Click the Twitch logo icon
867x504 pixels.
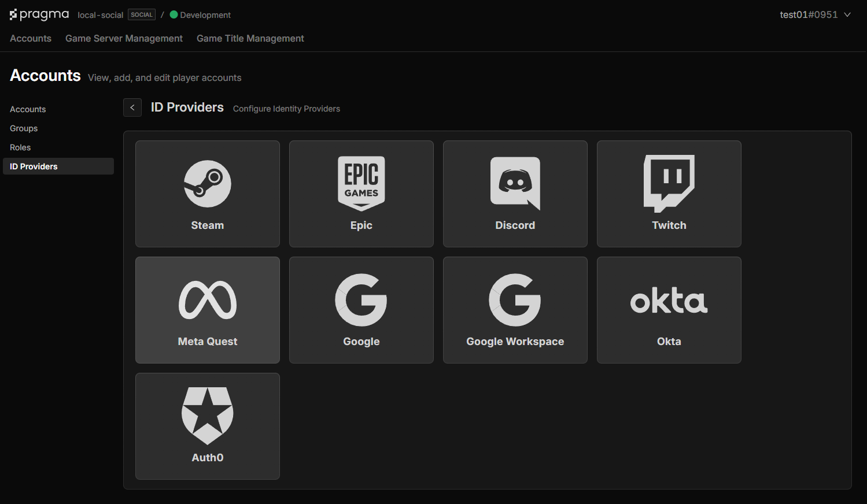point(669,183)
